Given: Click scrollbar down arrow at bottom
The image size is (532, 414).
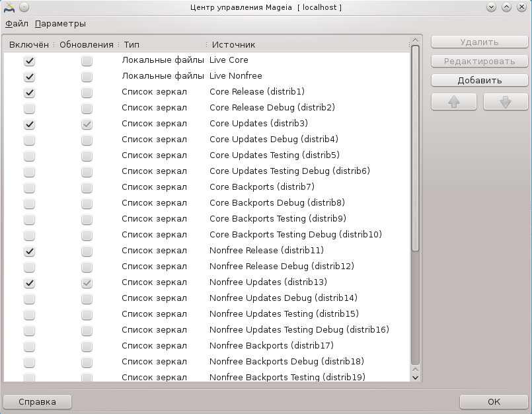Looking at the screenshot, I should [x=415, y=378].
